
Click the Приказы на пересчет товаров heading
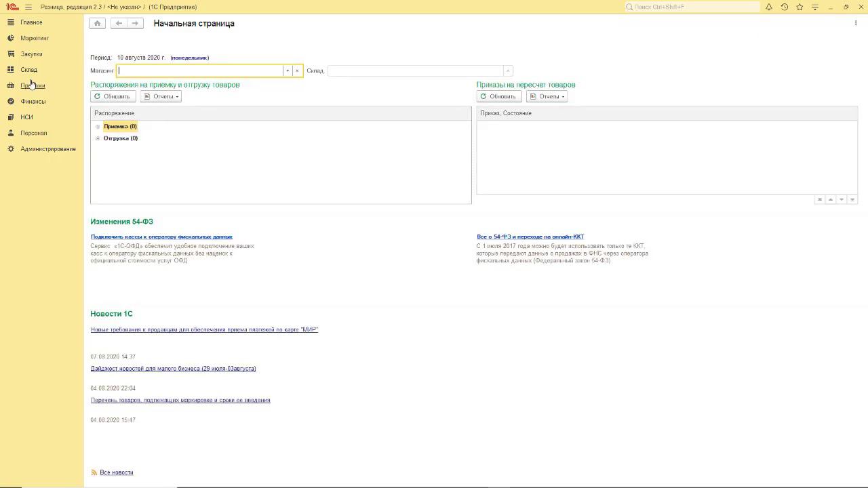point(526,85)
